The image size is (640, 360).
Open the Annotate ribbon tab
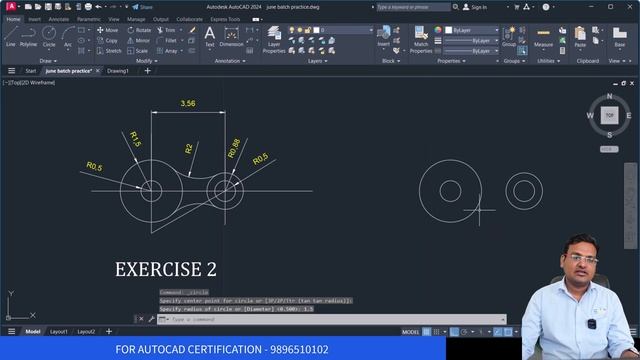click(x=59, y=19)
